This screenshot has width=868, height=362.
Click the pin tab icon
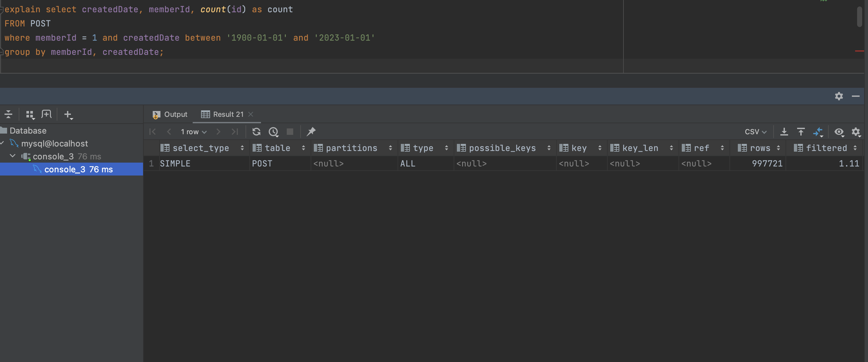[x=311, y=132]
